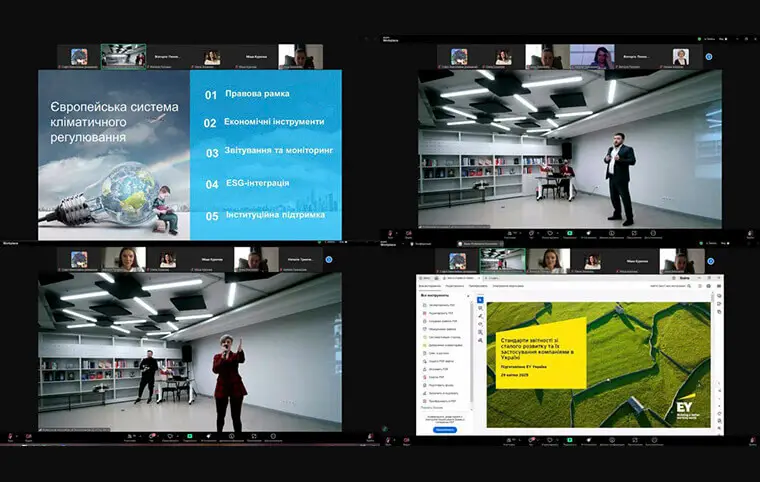Click the zoom magnifier icon below Acrobat's selection tool
The image size is (760, 482).
tap(480, 308)
